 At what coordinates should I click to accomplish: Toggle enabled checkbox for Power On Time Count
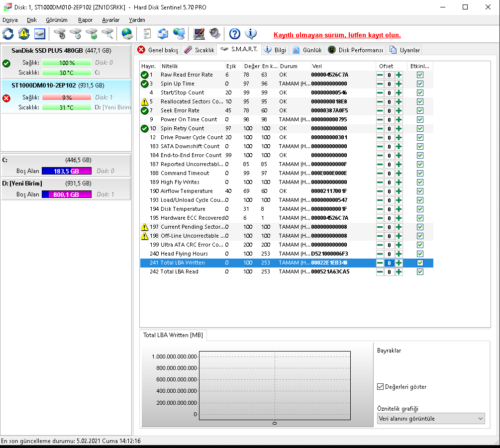420,119
